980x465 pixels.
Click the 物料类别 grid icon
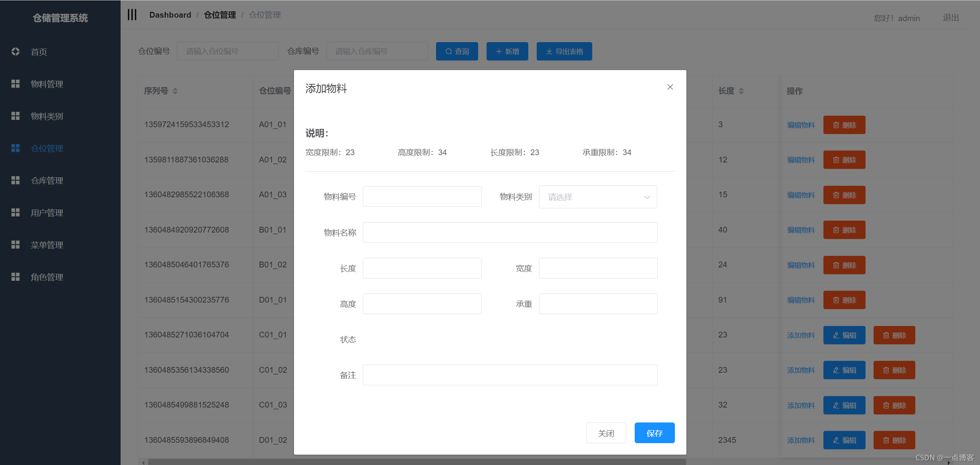coord(15,116)
